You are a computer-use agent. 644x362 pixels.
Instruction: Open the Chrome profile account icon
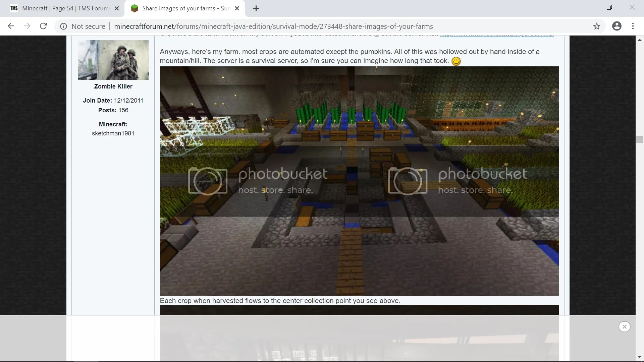click(616, 26)
